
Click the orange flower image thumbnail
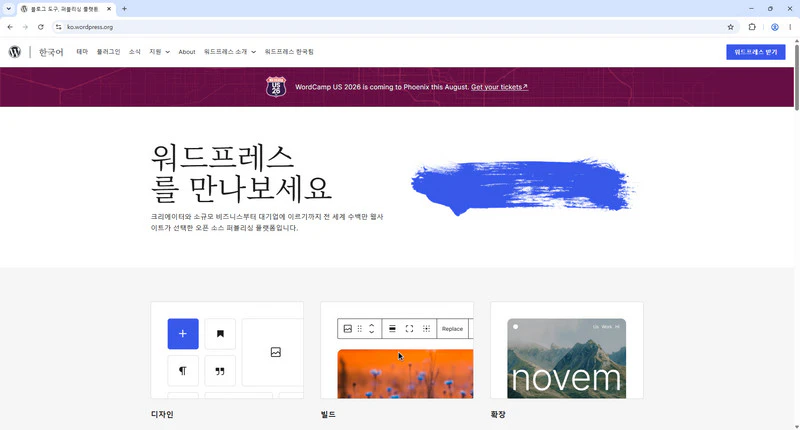point(405,374)
